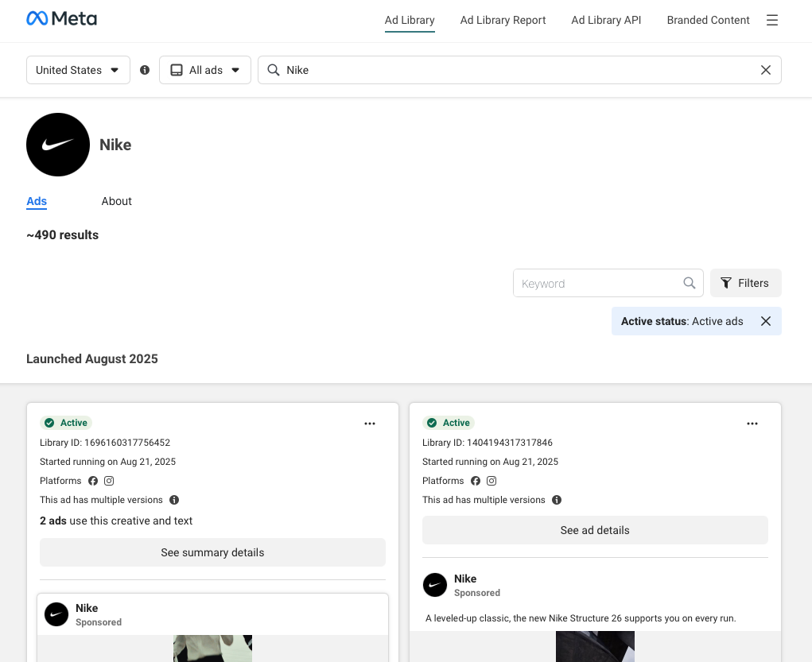Clear the Nike search with X
Image resolution: width=812 pixels, height=662 pixels.
tap(765, 70)
